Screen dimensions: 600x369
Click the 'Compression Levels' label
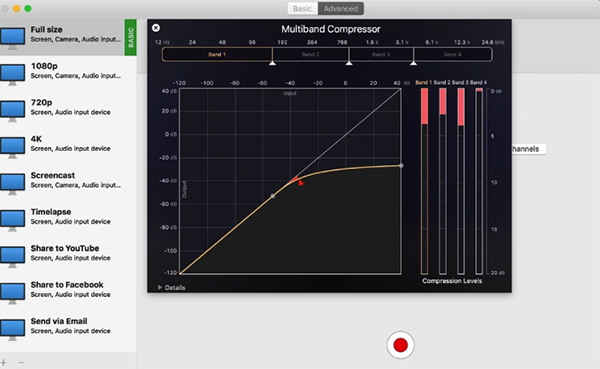452,281
